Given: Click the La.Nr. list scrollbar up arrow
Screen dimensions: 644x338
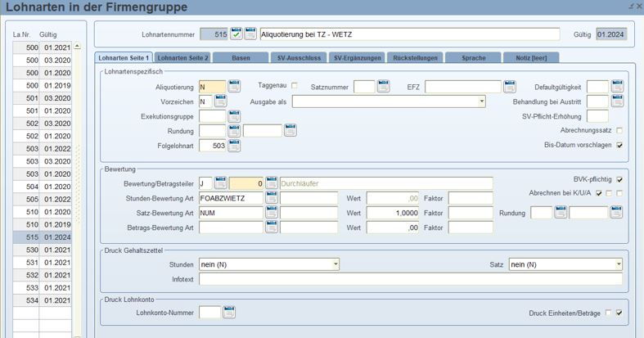Looking at the screenshot, I should tap(78, 47).
